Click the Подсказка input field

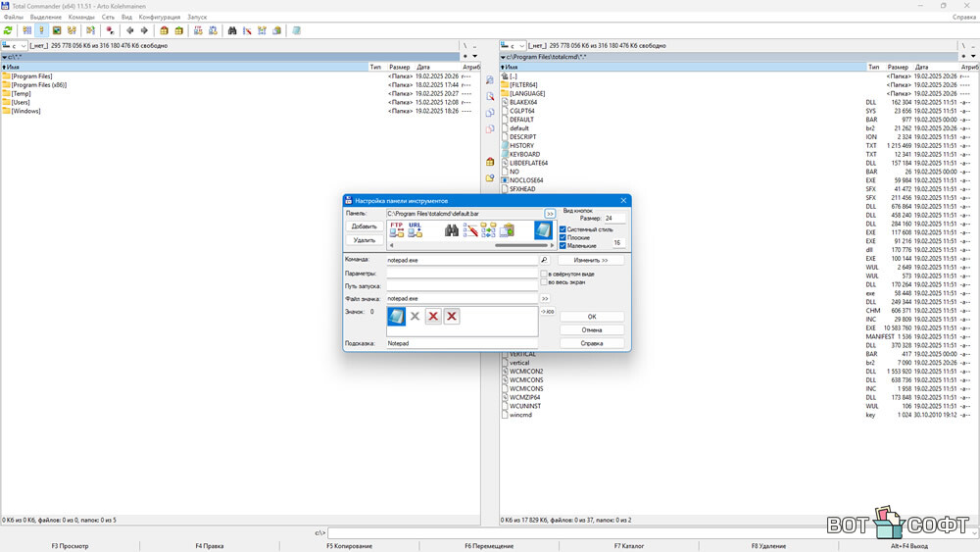point(462,343)
